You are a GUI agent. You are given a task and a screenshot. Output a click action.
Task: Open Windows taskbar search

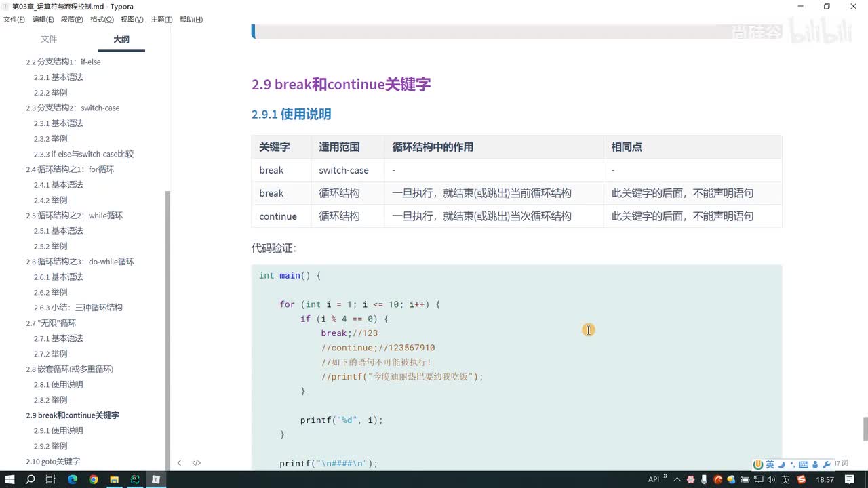[31, 479]
